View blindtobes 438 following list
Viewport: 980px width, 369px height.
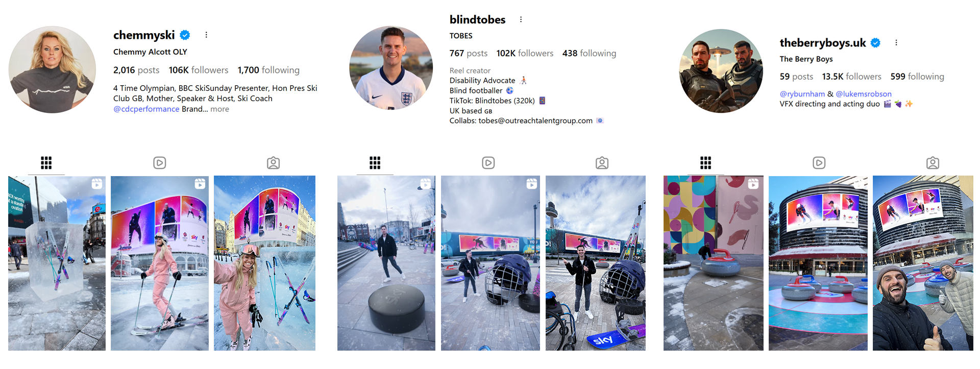pos(589,53)
